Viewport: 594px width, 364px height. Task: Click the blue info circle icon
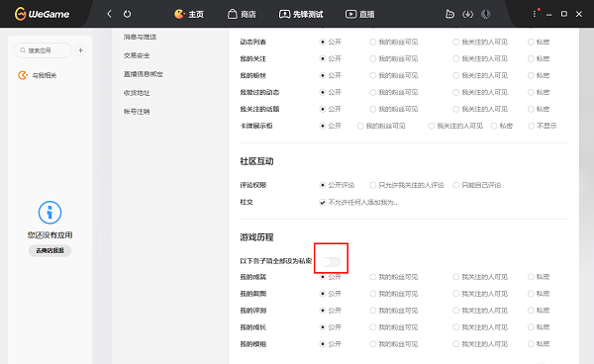[x=49, y=213]
